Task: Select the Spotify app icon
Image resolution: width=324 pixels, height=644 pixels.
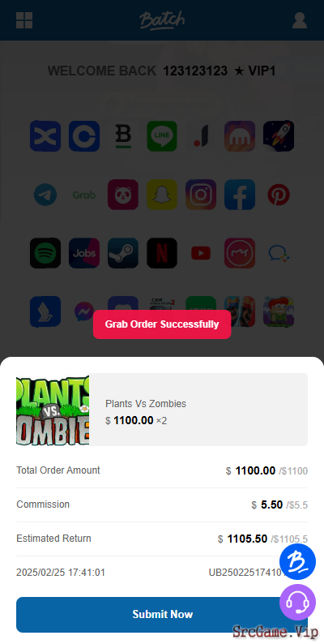Action: tap(45, 253)
